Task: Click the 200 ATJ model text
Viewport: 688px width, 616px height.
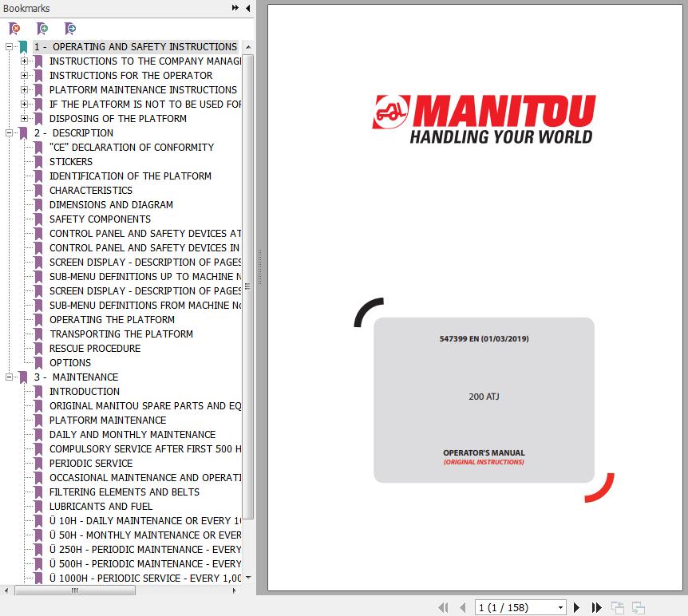Action: pyautogui.click(x=484, y=397)
